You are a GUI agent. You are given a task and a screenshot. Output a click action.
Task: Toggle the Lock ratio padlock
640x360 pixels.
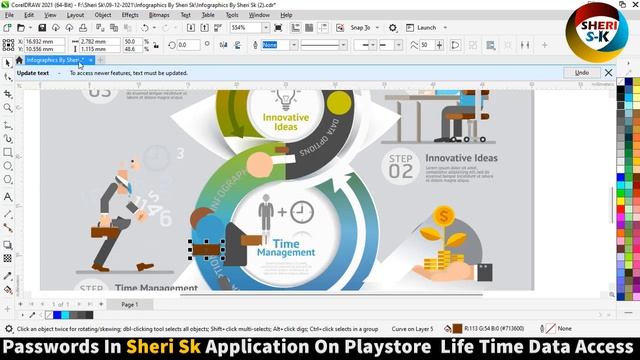click(156, 45)
